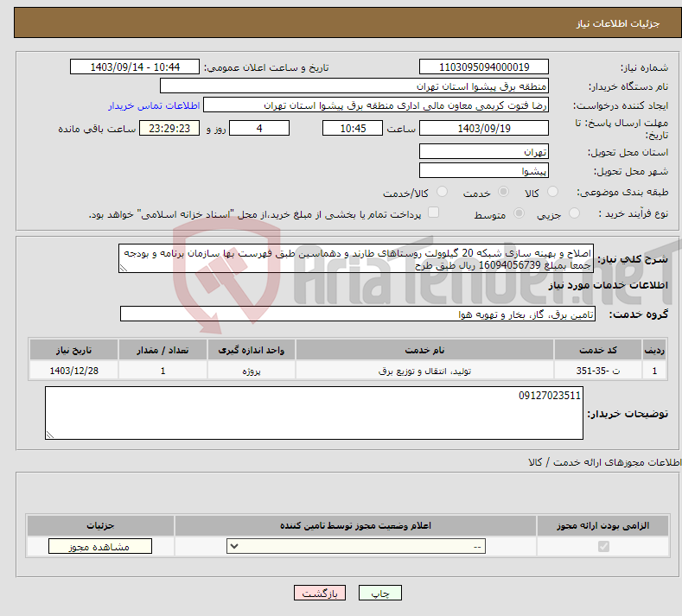Select the خدمت radio button
This screenshot has height=616, width=682.
[503, 192]
